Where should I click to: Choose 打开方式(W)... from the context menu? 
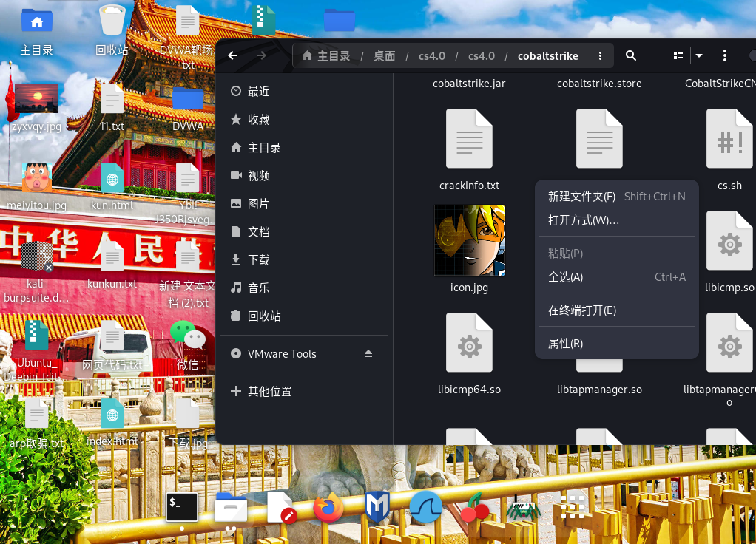tap(617, 220)
